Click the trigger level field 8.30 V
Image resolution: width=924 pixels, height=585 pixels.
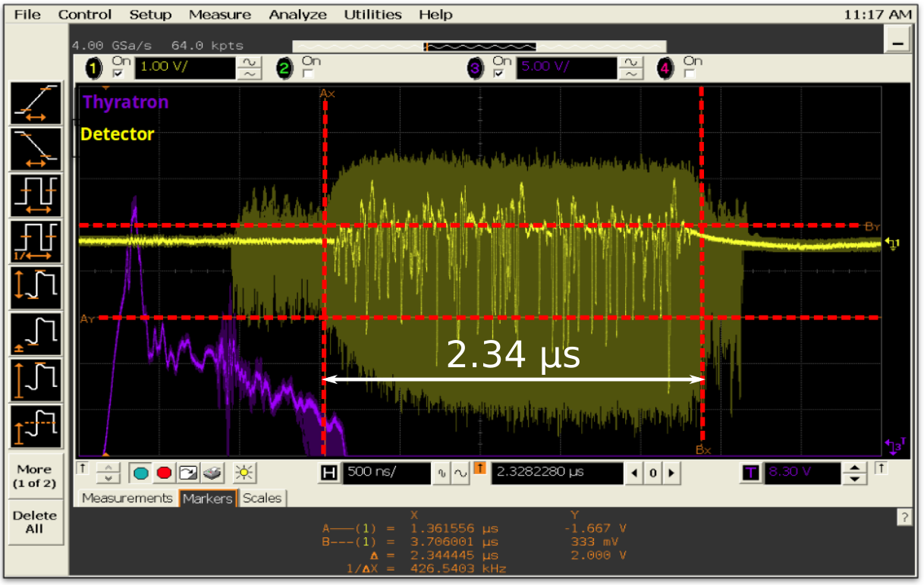(803, 473)
